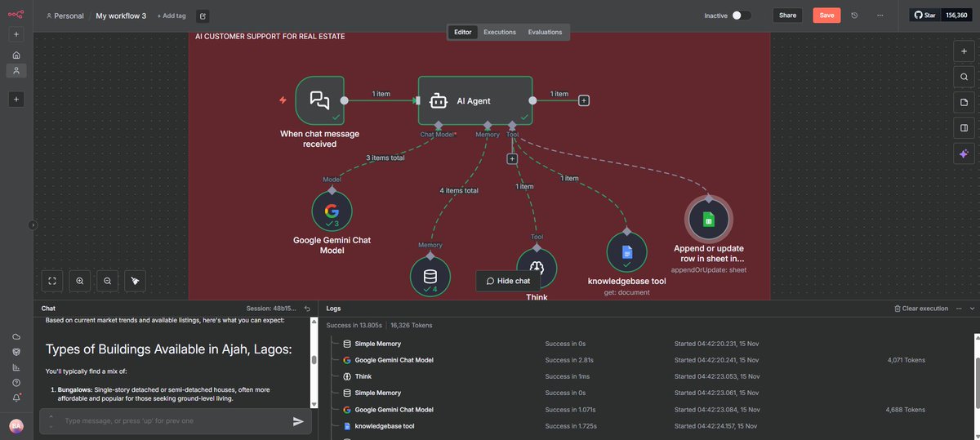Screen dimensions: 980x440
Task: Open the Logs panel three-dots menu
Action: pyautogui.click(x=960, y=309)
